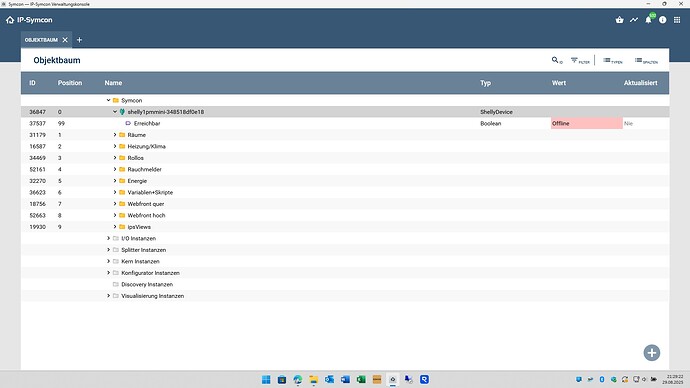
Task: Expand the Webfront hoch folder
Action: click(x=115, y=215)
